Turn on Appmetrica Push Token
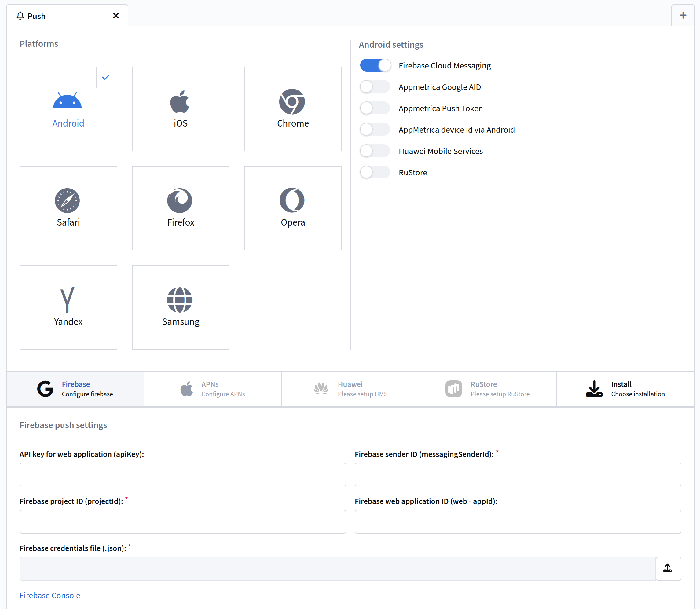The image size is (700, 609). pyautogui.click(x=376, y=108)
